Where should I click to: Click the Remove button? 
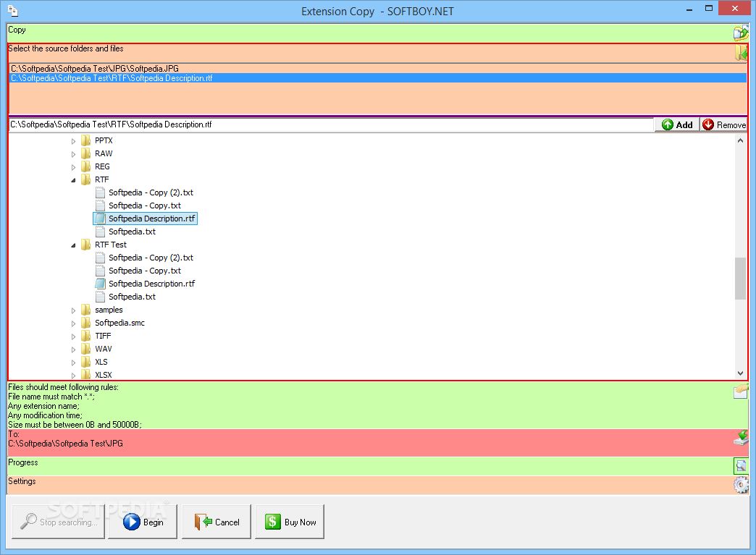723,124
